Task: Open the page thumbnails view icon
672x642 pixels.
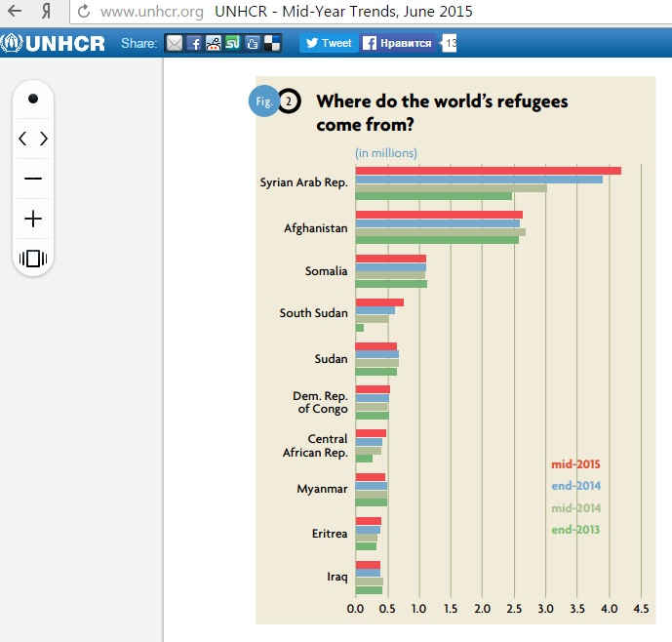Action: 33,259
